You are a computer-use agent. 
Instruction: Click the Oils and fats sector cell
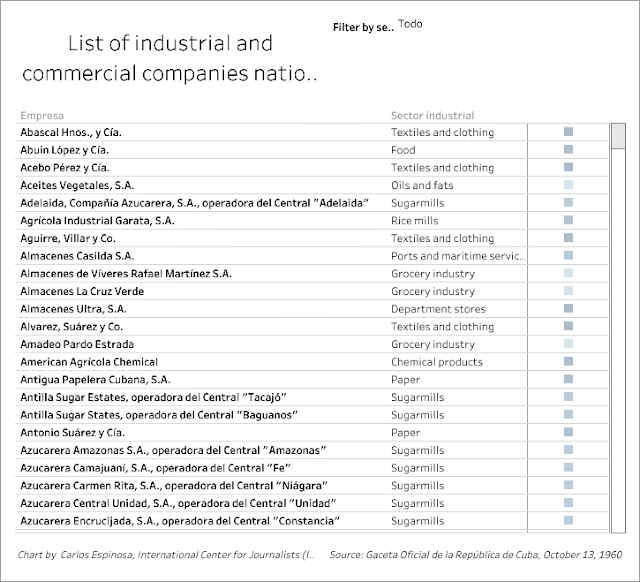(x=422, y=185)
